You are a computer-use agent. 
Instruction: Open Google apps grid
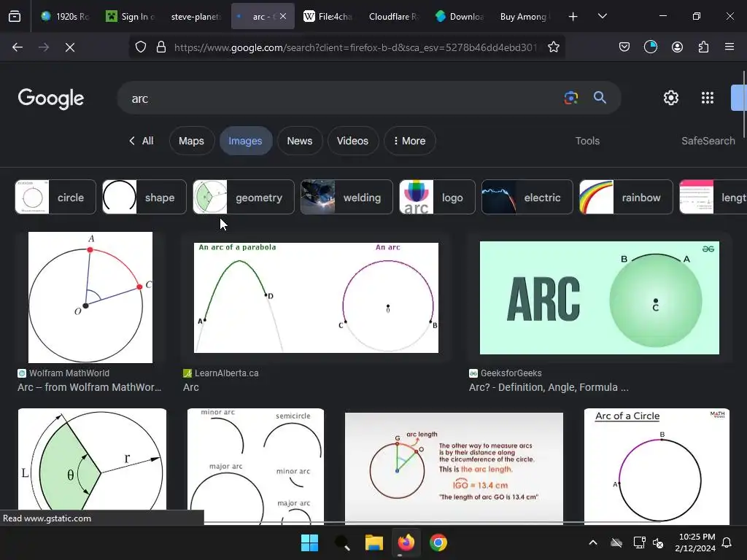tap(708, 98)
